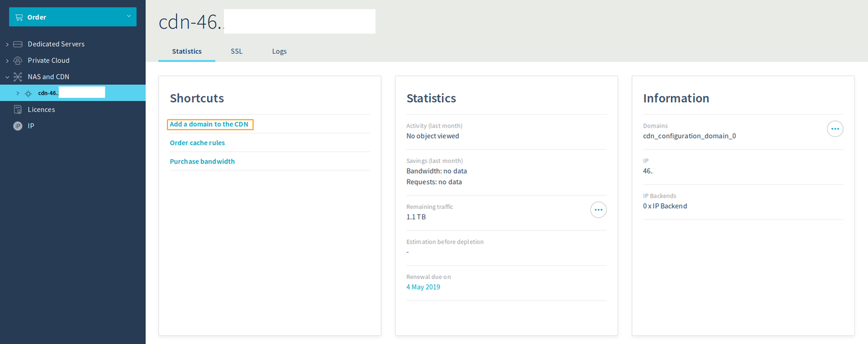The width and height of the screenshot is (868, 344).
Task: Switch to the SSL tab
Action: (x=236, y=51)
